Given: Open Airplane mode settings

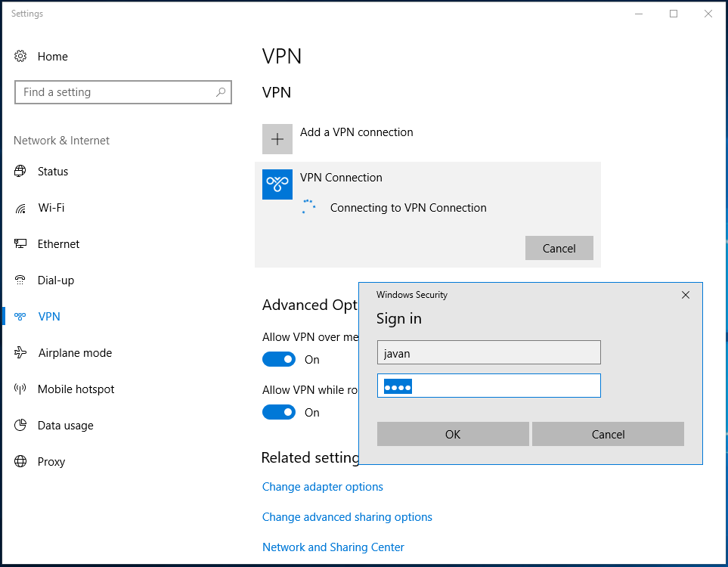Looking at the screenshot, I should (20, 352).
